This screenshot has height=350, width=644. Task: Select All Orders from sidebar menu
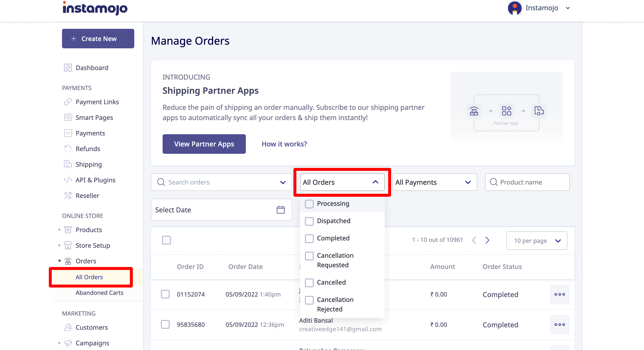click(89, 277)
